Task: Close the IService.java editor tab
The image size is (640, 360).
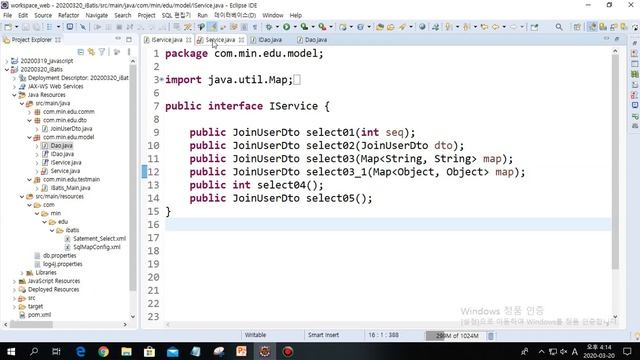Action: point(188,40)
